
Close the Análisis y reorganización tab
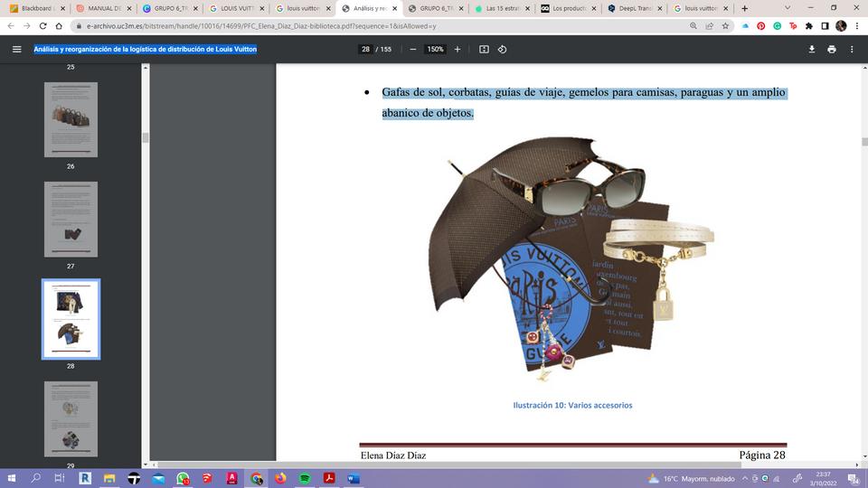pos(395,8)
